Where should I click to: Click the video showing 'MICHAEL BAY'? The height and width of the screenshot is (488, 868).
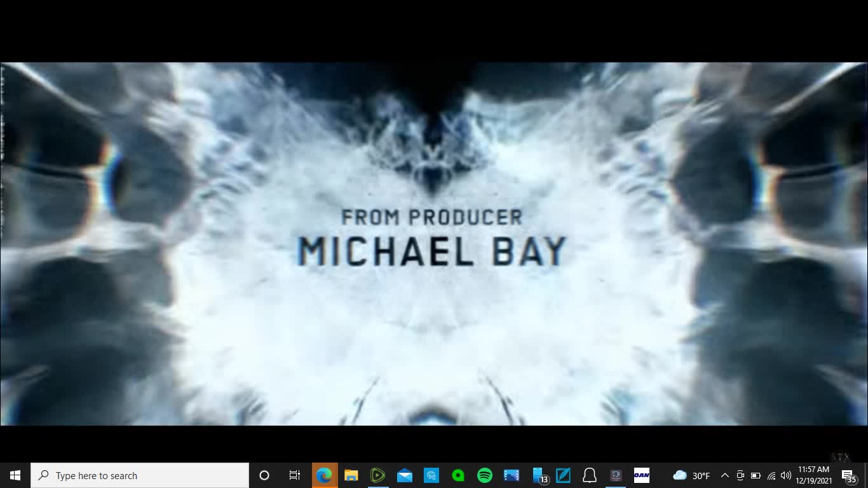point(434,243)
